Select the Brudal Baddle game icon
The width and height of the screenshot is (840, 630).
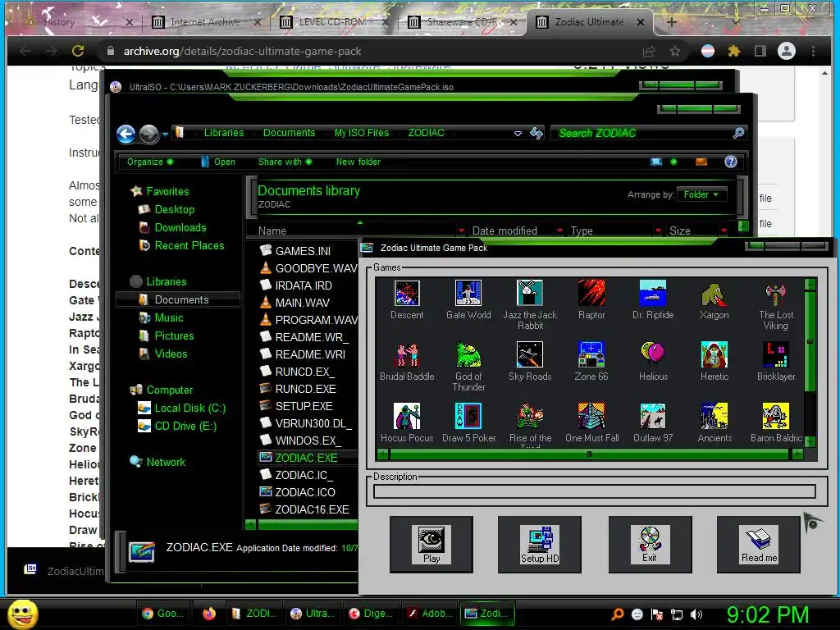pyautogui.click(x=407, y=354)
